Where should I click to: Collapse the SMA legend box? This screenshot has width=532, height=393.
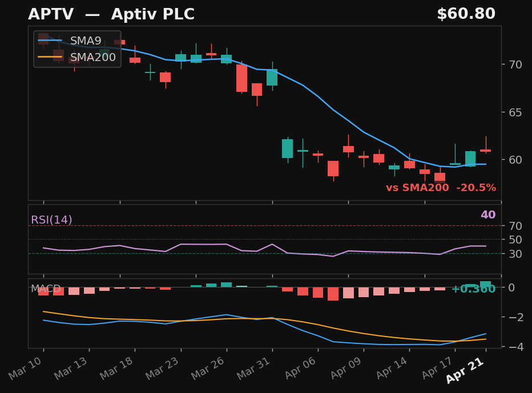77,48
